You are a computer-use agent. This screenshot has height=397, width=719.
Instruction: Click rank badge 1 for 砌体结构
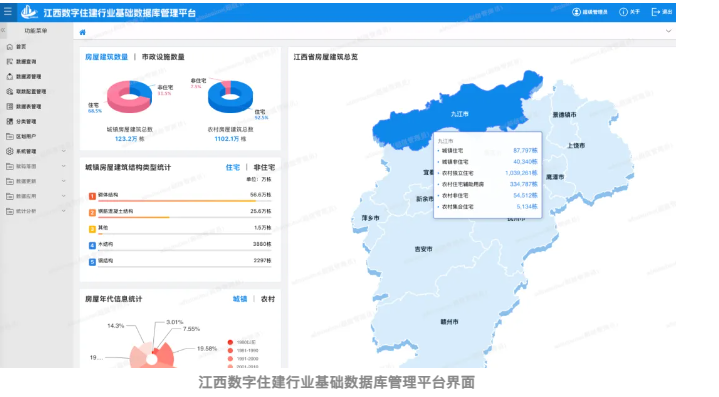tap(92, 196)
